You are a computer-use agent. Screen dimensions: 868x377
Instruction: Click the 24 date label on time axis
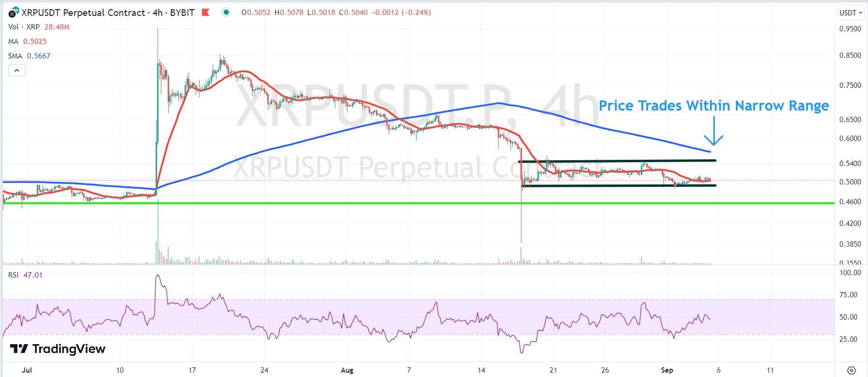click(x=264, y=370)
